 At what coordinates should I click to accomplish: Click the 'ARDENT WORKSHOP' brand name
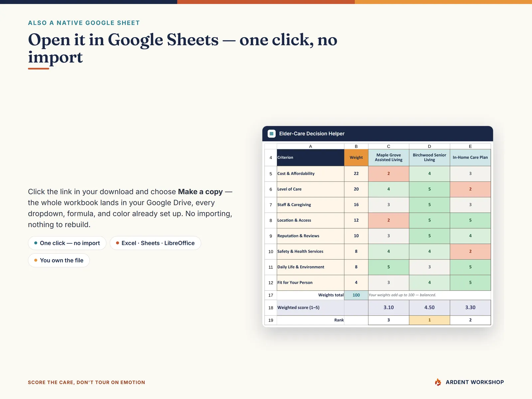click(475, 382)
